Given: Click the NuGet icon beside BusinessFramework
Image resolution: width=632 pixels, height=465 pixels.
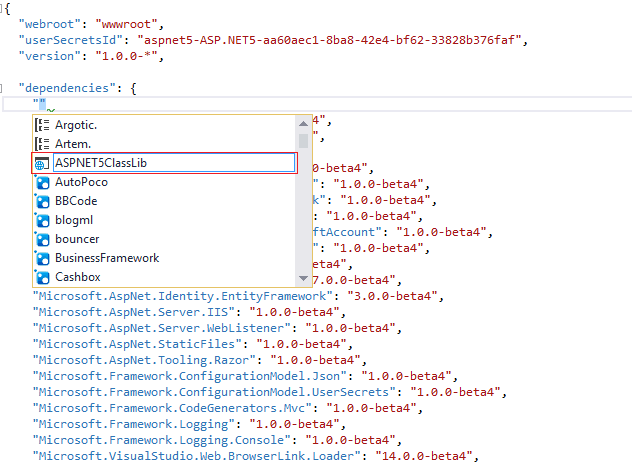Looking at the screenshot, I should [42, 258].
